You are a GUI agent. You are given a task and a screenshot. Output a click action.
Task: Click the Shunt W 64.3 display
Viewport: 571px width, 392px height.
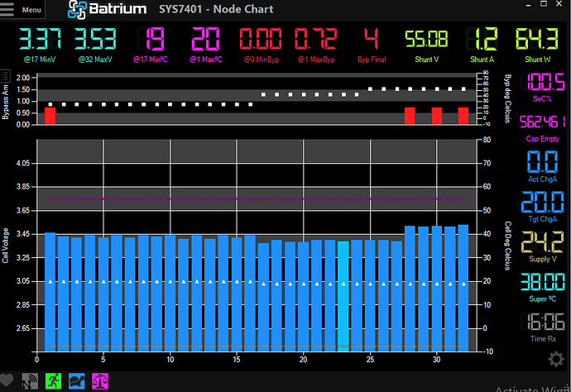click(535, 38)
